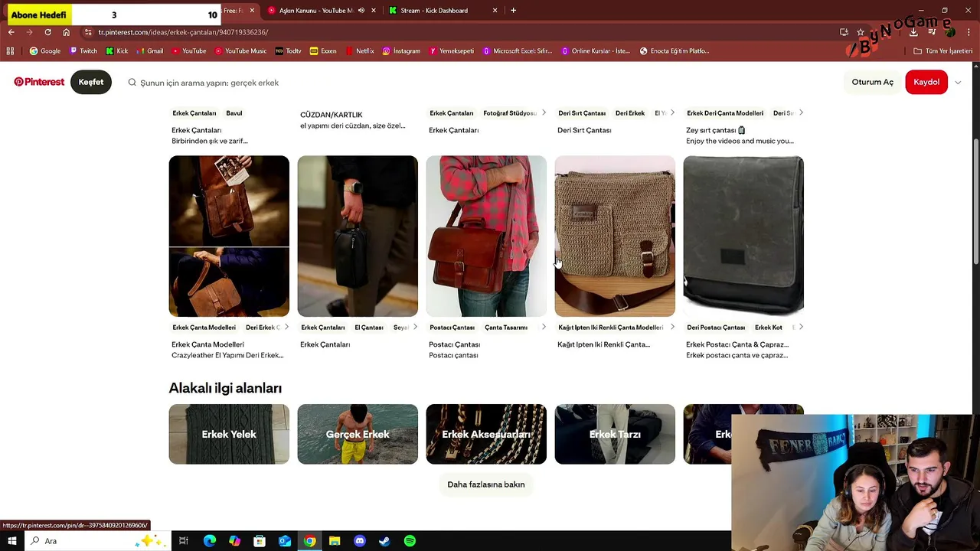
Task: Open the red plaid shirt leather briefcase pin
Action: point(486,236)
